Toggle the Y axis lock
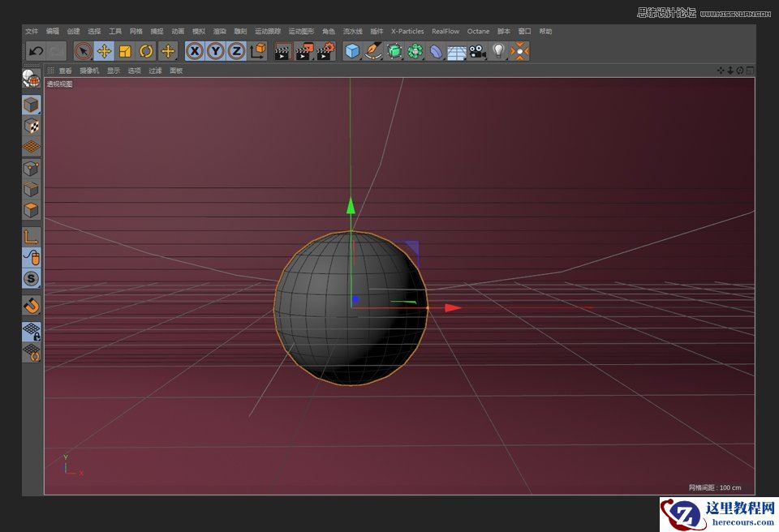This screenshot has height=532, width=779. click(x=215, y=51)
